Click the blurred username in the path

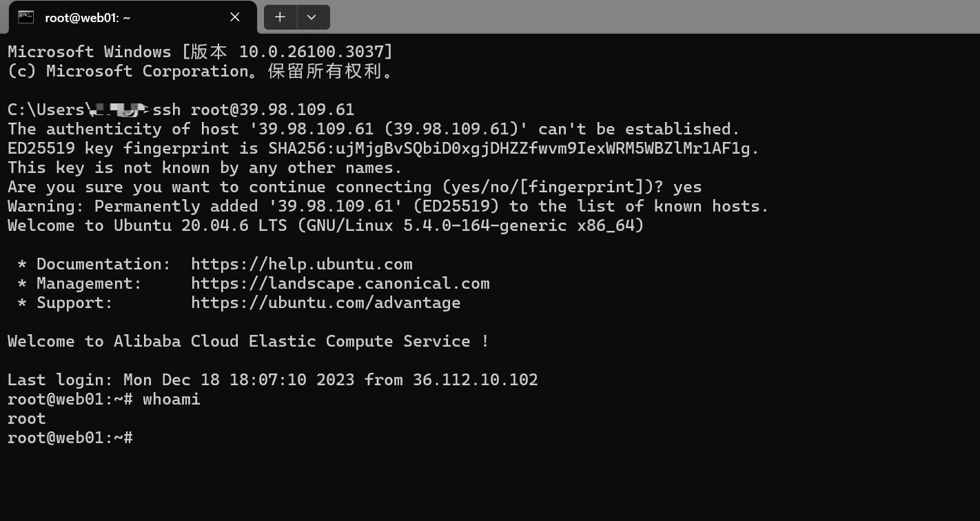pos(118,109)
